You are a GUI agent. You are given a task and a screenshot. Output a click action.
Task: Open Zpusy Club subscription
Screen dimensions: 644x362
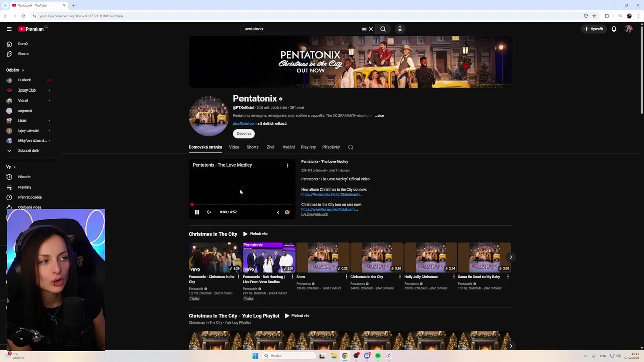(x=26, y=90)
